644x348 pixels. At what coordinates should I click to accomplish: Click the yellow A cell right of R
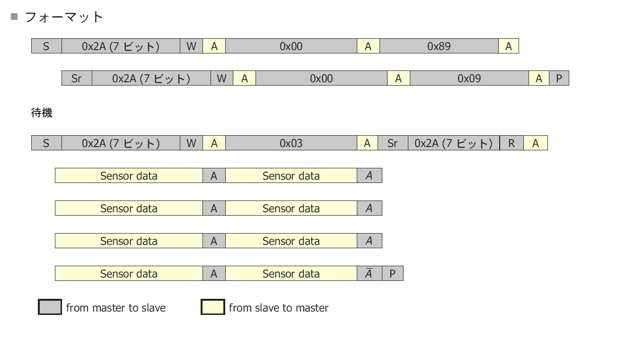(x=536, y=143)
